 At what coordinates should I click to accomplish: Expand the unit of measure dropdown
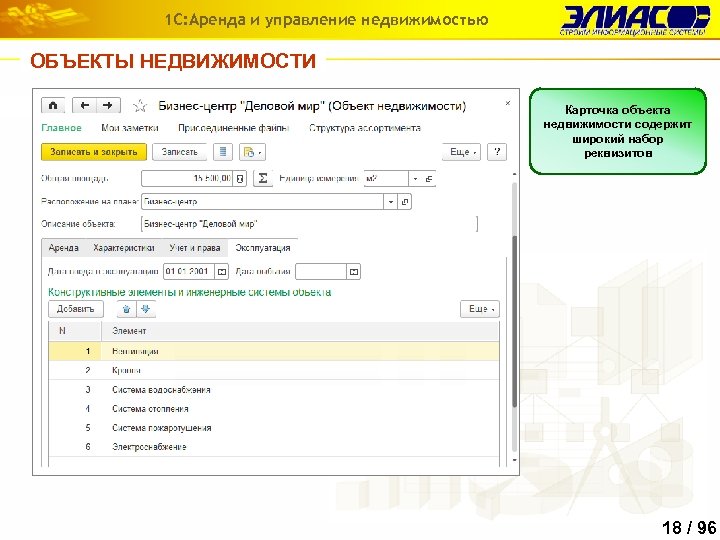point(415,179)
